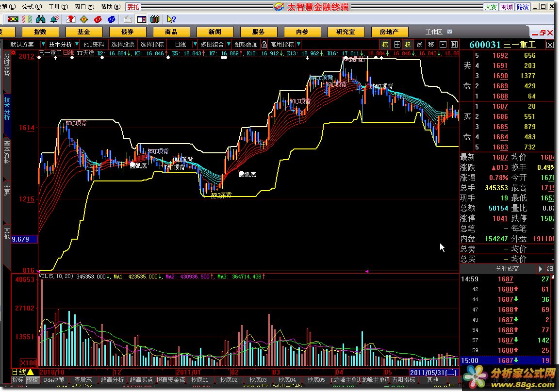Click the 路演 link in title bar
This screenshot has width=560, height=392.
click(x=523, y=7)
